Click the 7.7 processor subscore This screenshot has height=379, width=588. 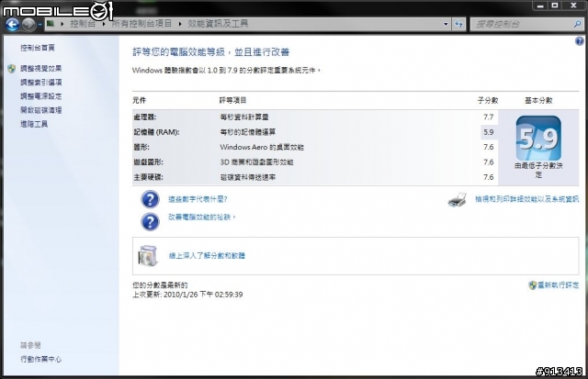pos(489,117)
